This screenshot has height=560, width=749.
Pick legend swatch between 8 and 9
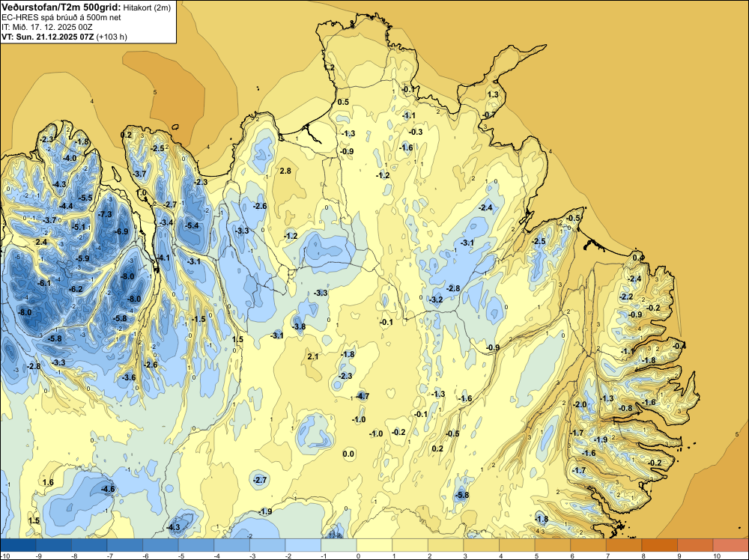click(660, 545)
